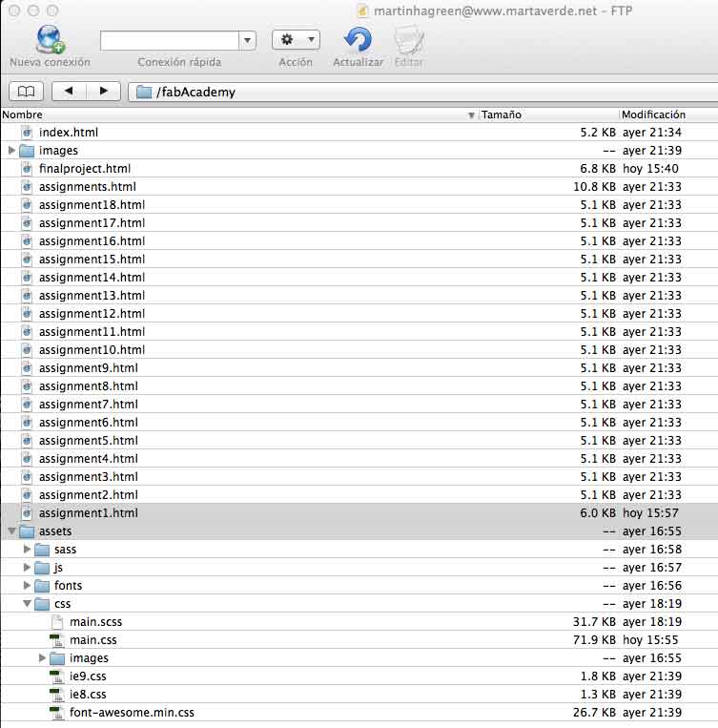Collapse the assets folder
718x728 pixels.
[x=11, y=531]
